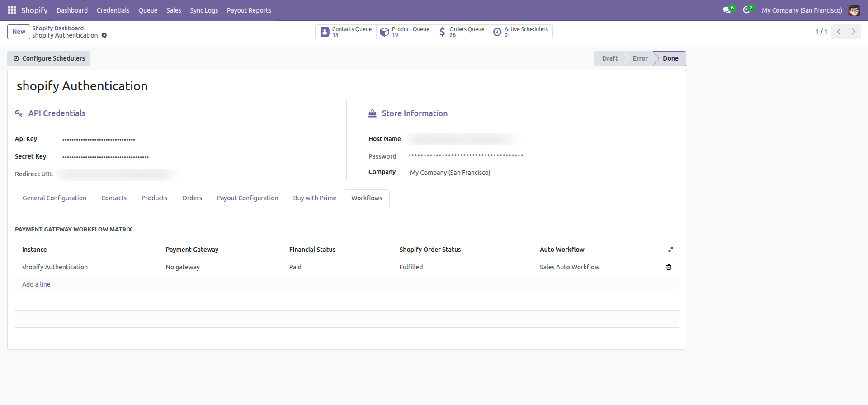
Task: Click the 'Paid' financial status cell
Action: [x=340, y=267]
